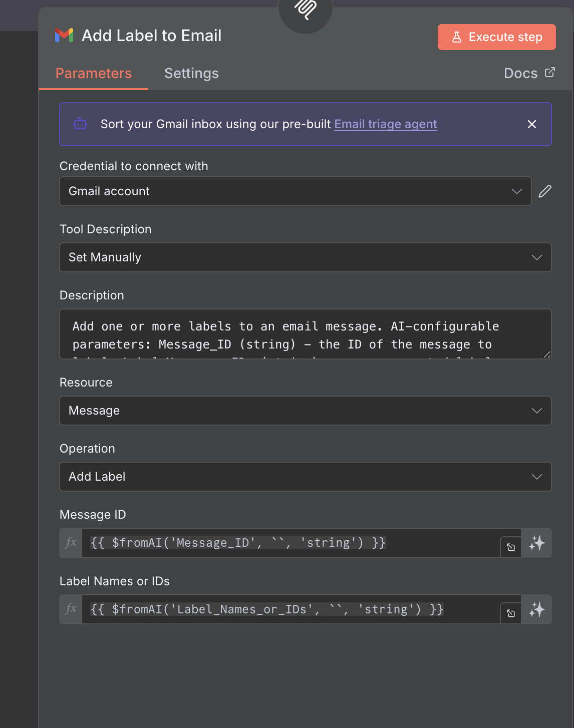Screen dimensions: 574x728
Task: Switch to the Settings tab
Action: click(x=191, y=74)
